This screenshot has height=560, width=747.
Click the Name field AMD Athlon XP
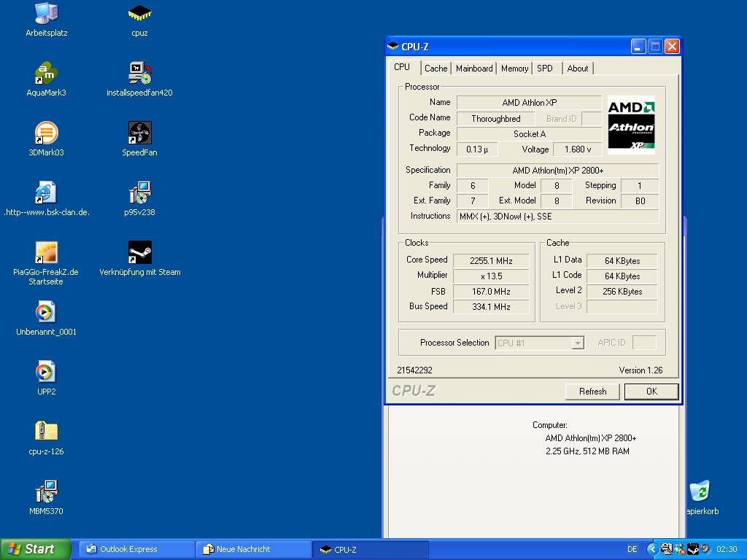pyautogui.click(x=530, y=103)
